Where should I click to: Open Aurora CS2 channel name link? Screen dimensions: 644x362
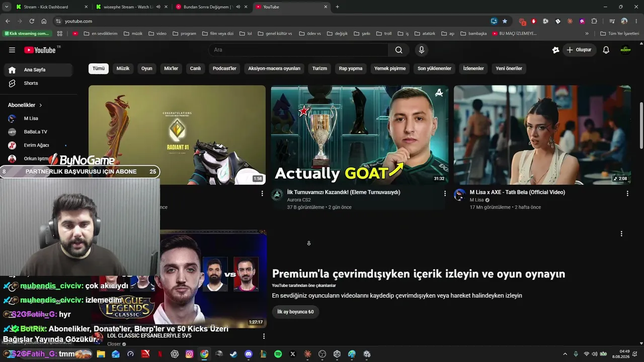[299, 200]
